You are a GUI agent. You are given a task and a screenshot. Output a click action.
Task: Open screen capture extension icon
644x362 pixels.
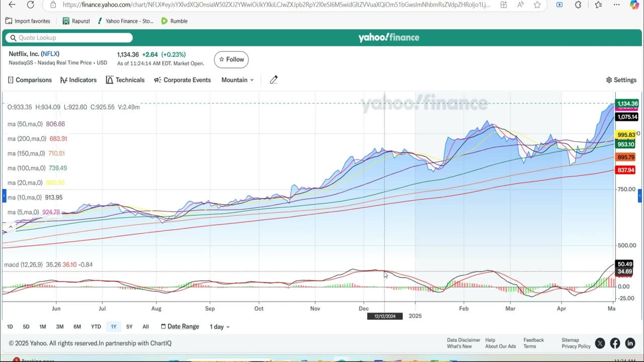[559, 5]
